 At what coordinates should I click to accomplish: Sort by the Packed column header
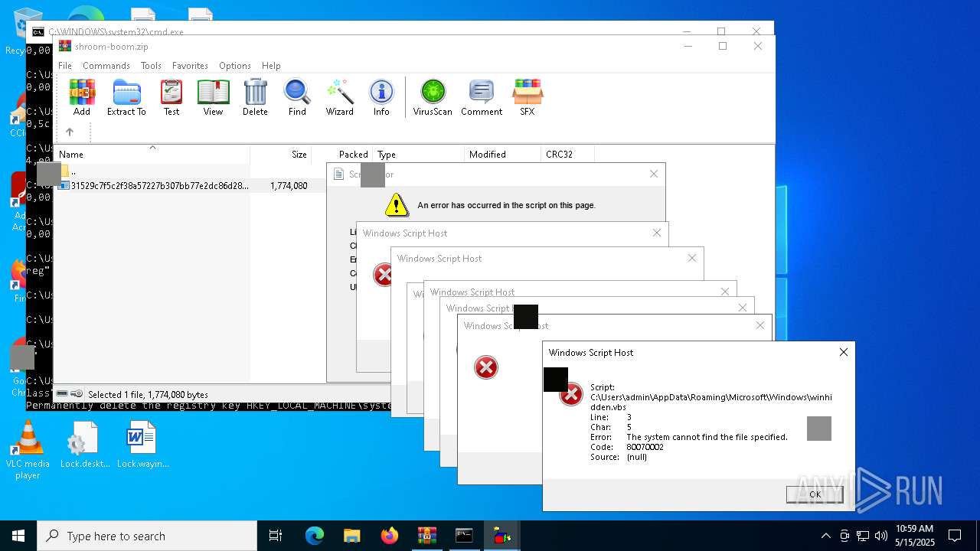click(x=341, y=155)
